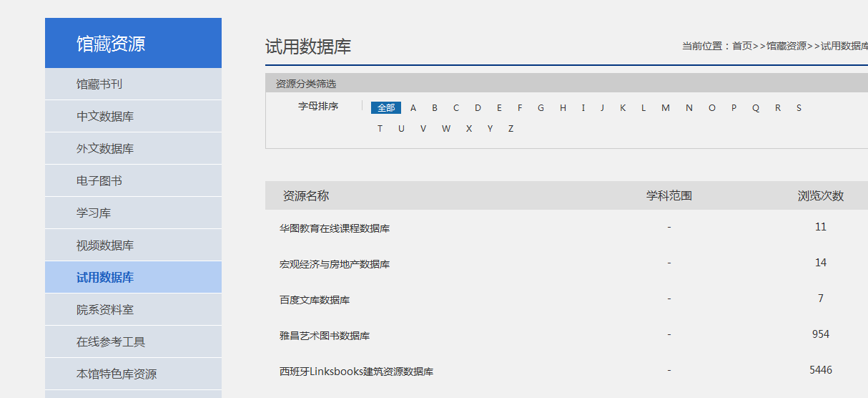Filter resources by letter L
Viewport: 868px width, 398px height.
click(643, 108)
